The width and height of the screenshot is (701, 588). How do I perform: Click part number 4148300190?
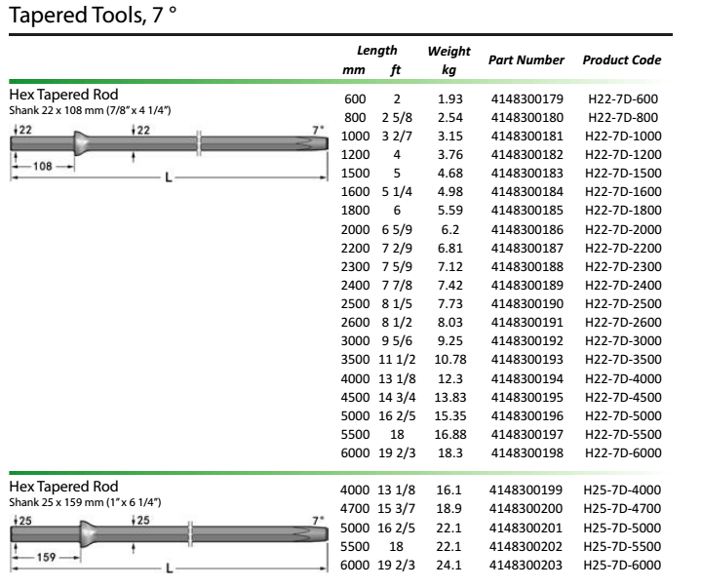click(x=526, y=306)
